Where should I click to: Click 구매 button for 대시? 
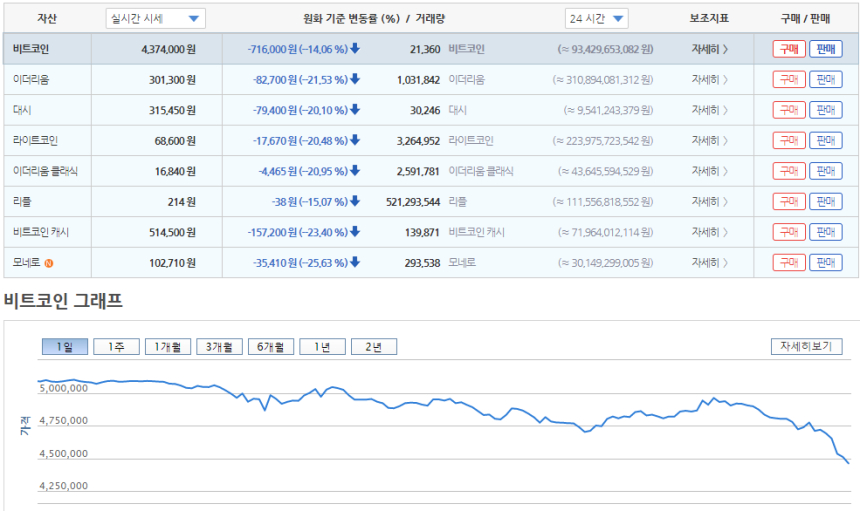click(x=789, y=110)
